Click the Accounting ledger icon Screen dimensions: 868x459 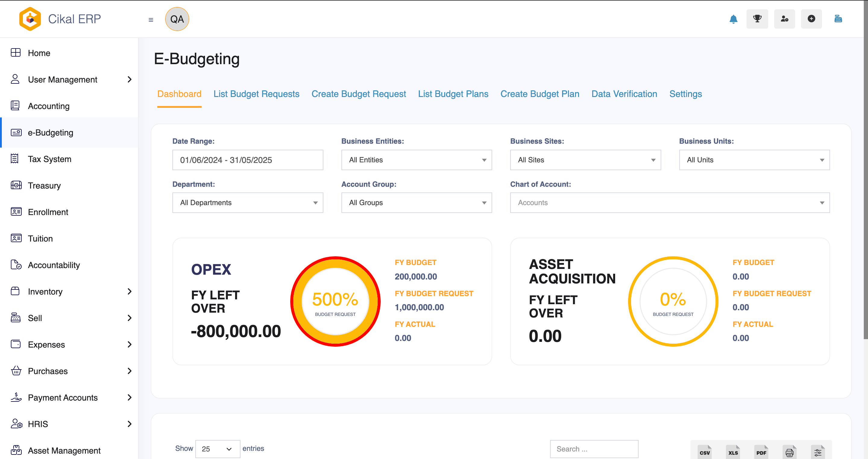[x=15, y=106]
